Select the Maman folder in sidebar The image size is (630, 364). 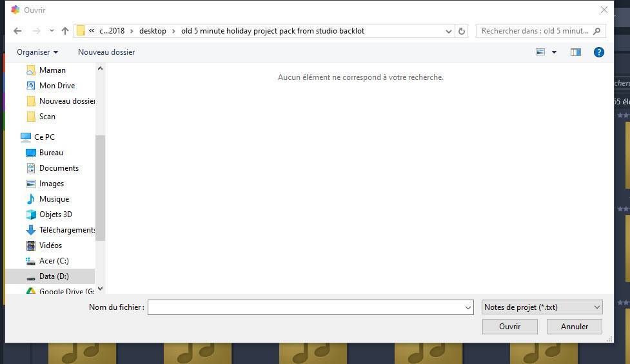52,70
